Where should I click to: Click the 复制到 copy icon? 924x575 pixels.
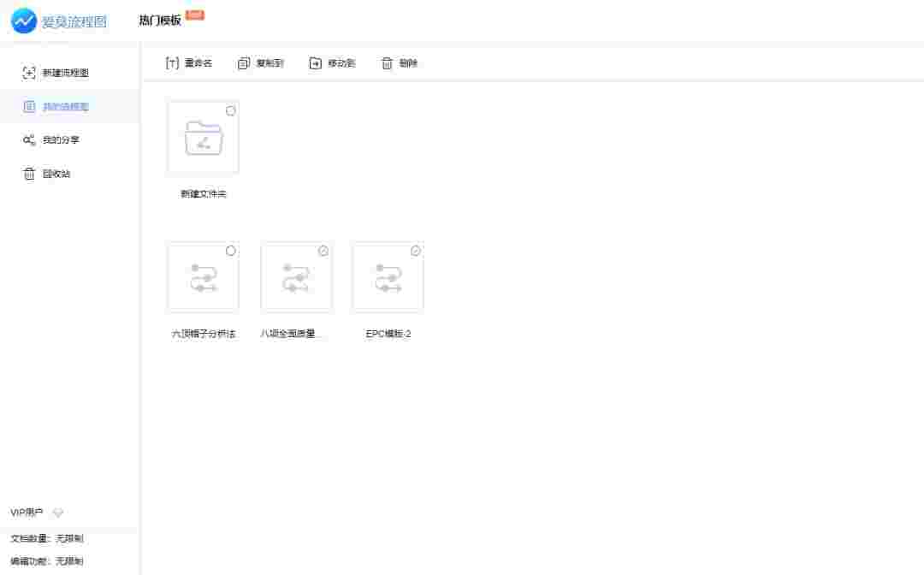[244, 62]
